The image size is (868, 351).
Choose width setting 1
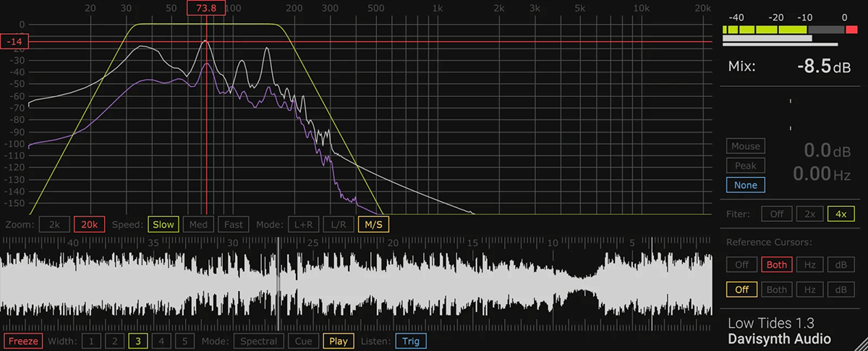(x=91, y=341)
